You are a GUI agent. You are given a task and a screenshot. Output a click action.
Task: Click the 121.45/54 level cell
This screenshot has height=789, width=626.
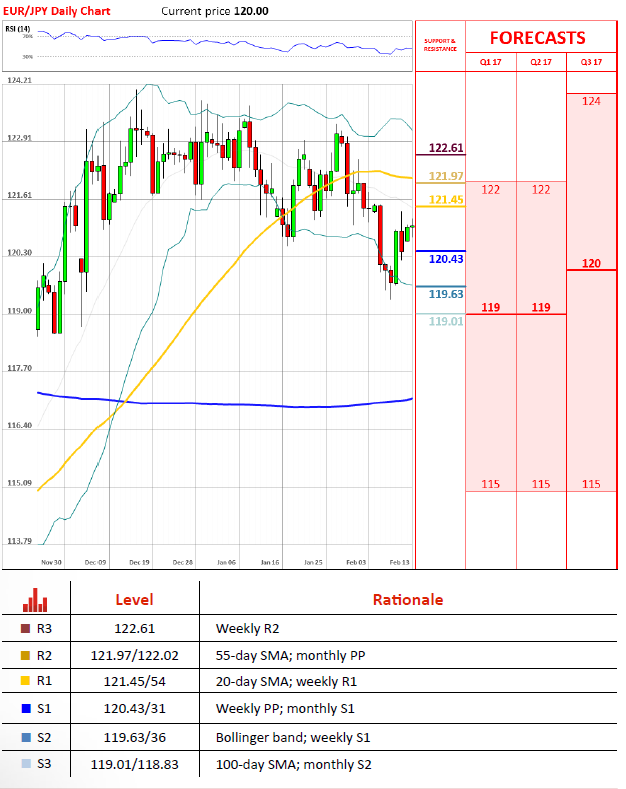tap(134, 681)
